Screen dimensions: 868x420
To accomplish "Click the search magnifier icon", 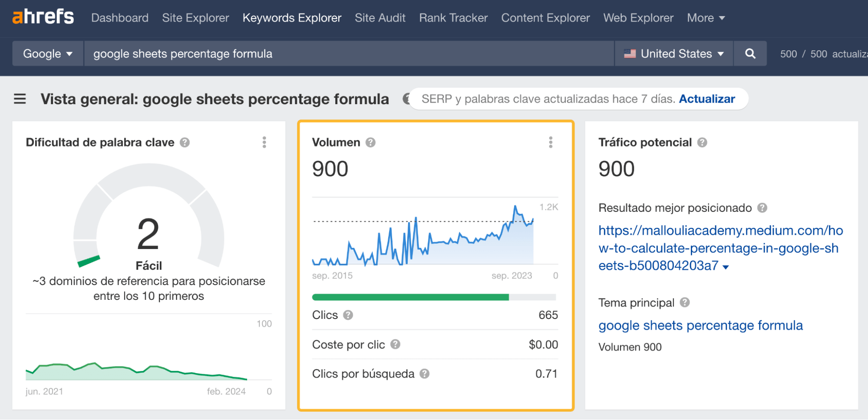I will click(x=750, y=53).
